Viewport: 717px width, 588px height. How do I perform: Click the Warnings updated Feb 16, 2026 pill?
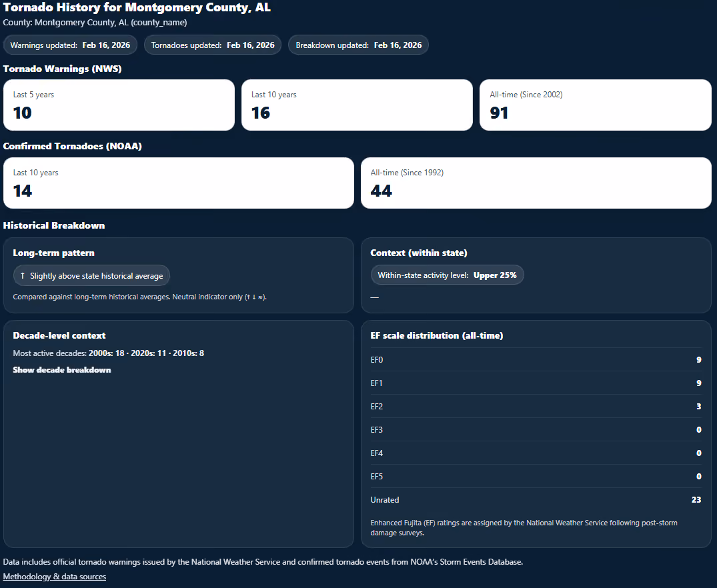(71, 45)
